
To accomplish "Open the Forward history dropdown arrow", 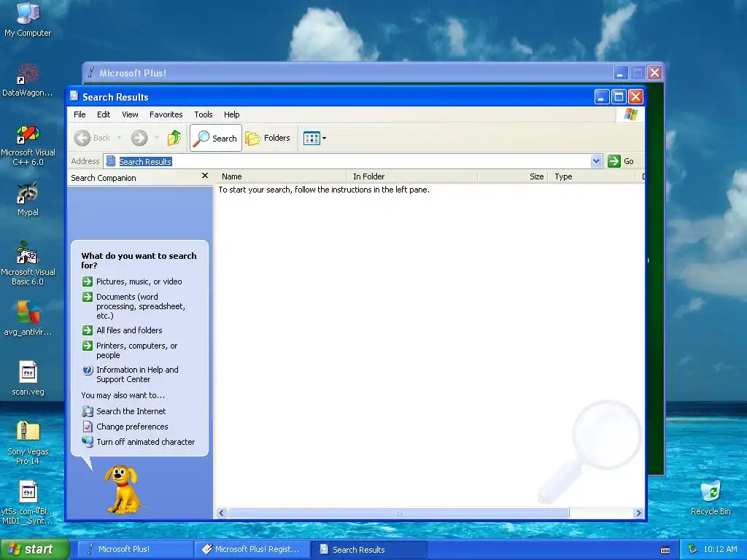I will [x=156, y=138].
